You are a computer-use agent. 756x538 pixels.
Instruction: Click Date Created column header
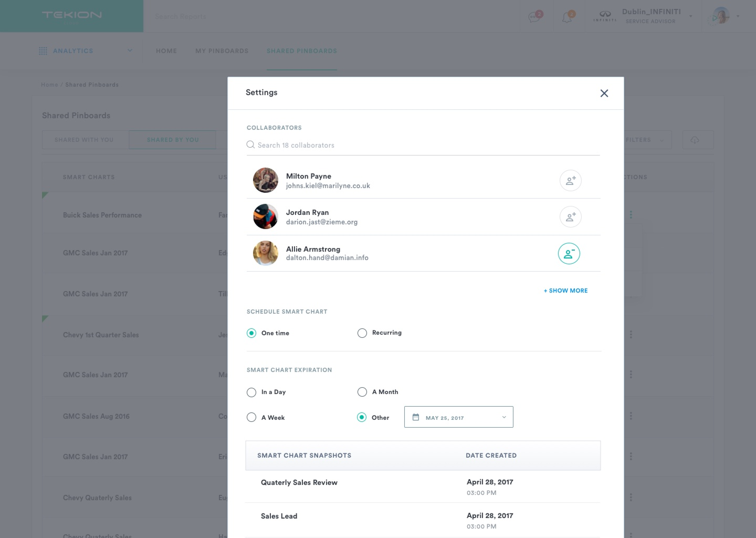point(491,455)
